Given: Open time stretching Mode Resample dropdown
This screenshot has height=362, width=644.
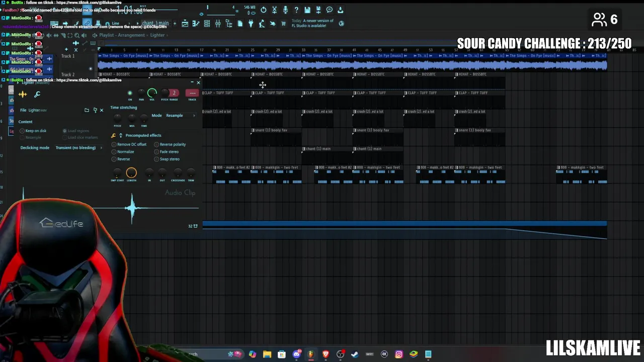Looking at the screenshot, I should [181, 116].
